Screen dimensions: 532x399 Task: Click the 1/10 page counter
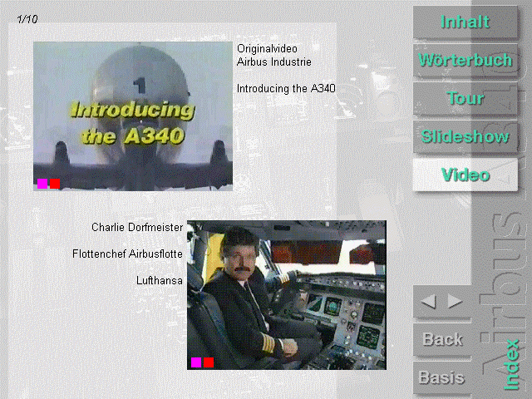click(27, 19)
